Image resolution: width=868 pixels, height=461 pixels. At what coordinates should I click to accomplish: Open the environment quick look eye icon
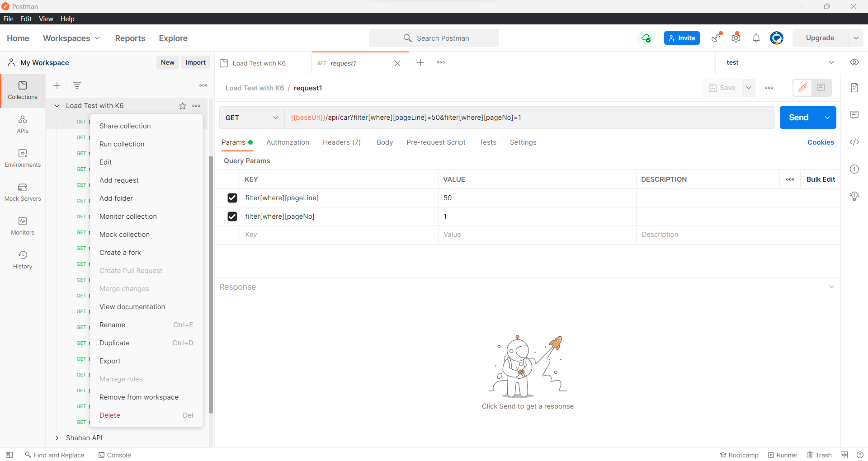(854, 62)
